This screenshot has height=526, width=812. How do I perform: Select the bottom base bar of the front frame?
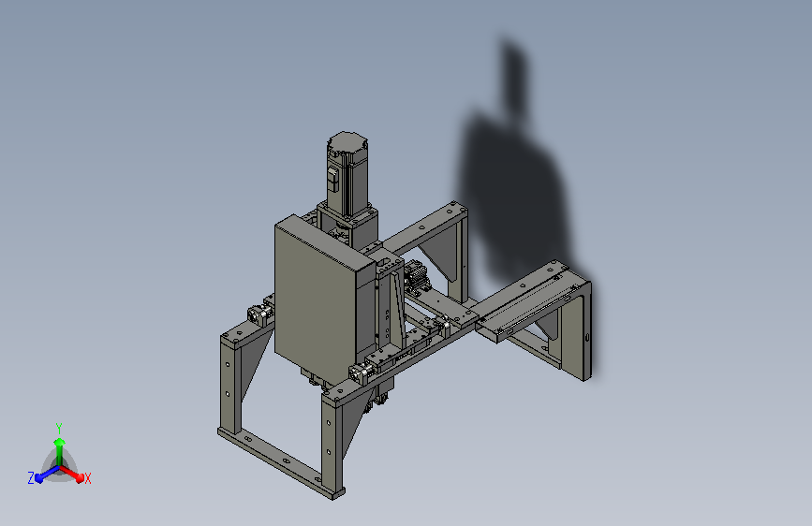(x=281, y=462)
